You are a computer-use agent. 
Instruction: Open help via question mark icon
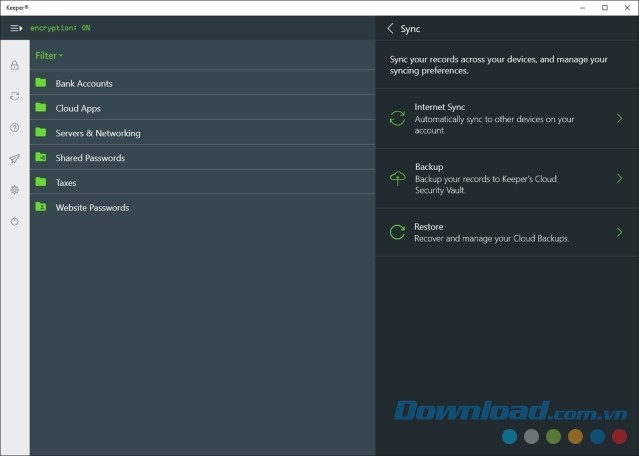pyautogui.click(x=14, y=128)
